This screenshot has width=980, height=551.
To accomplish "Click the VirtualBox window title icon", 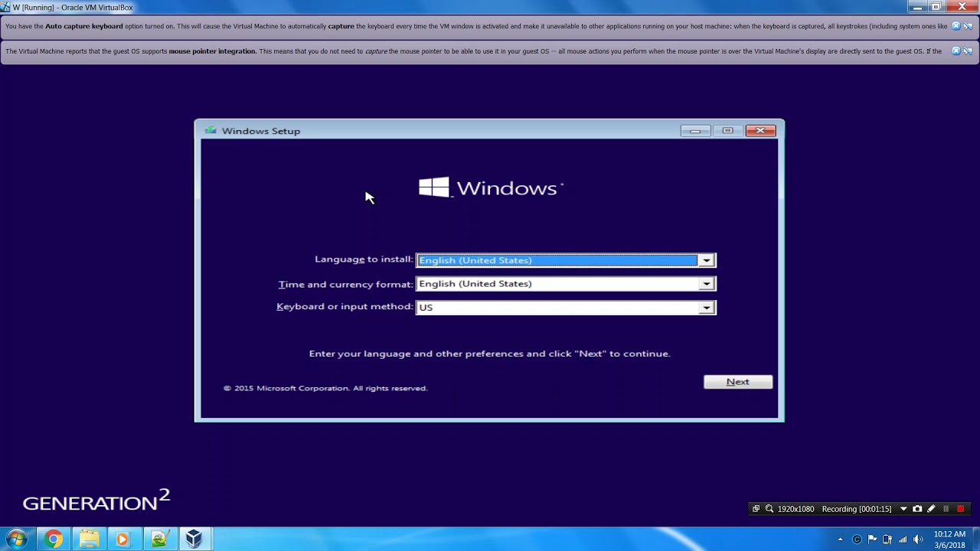I will pyautogui.click(x=6, y=8).
